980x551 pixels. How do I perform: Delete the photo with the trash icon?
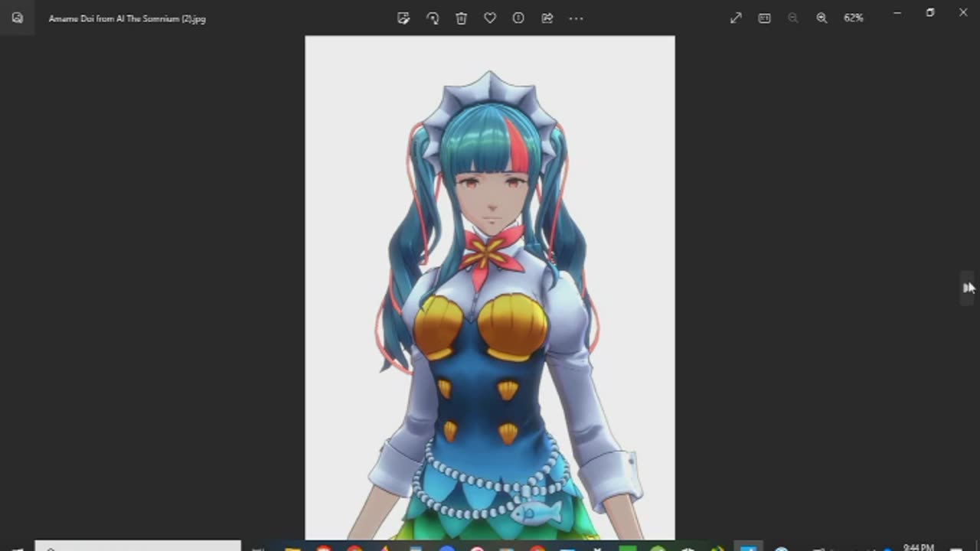461,18
